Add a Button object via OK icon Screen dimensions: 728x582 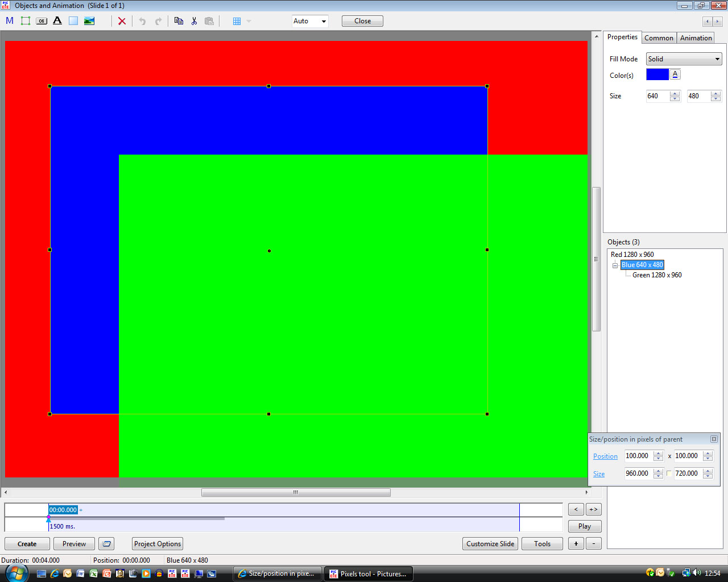(x=42, y=21)
